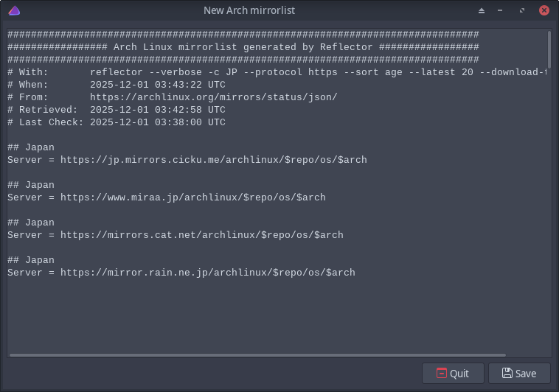Image resolution: width=559 pixels, height=392 pixels.
Task: Roll up the window using the title bar arrow
Action: [482, 10]
